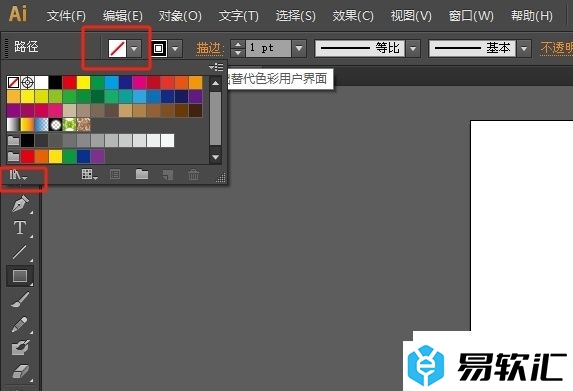Open the 窗口(W) menu
This screenshot has width=573, height=391.
click(471, 16)
